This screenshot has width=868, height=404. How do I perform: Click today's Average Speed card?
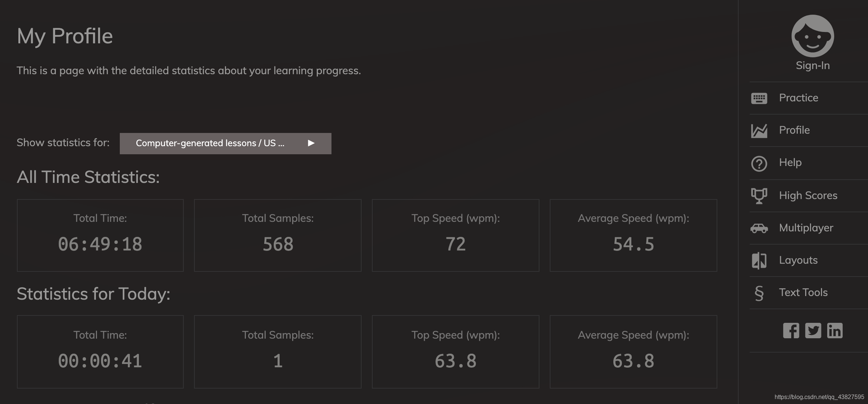(633, 351)
